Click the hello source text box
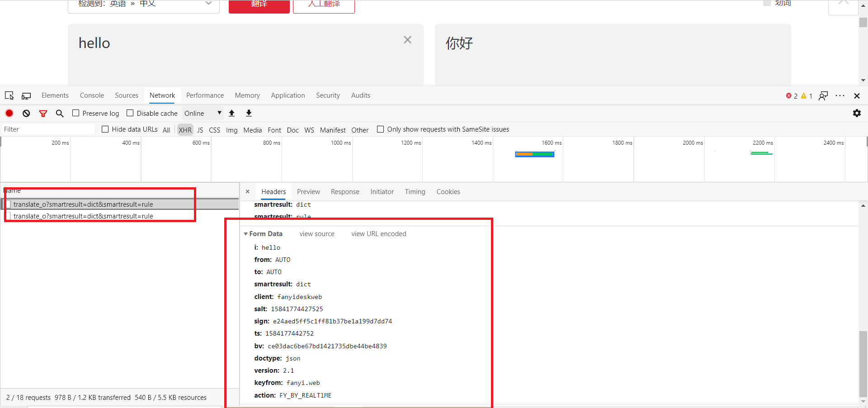The width and height of the screenshot is (868, 408). coord(245,55)
